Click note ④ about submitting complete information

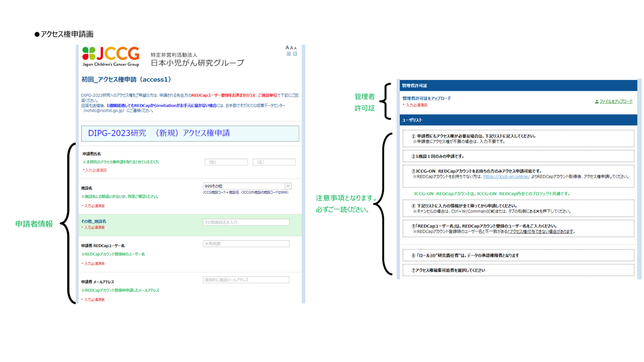(x=518, y=209)
